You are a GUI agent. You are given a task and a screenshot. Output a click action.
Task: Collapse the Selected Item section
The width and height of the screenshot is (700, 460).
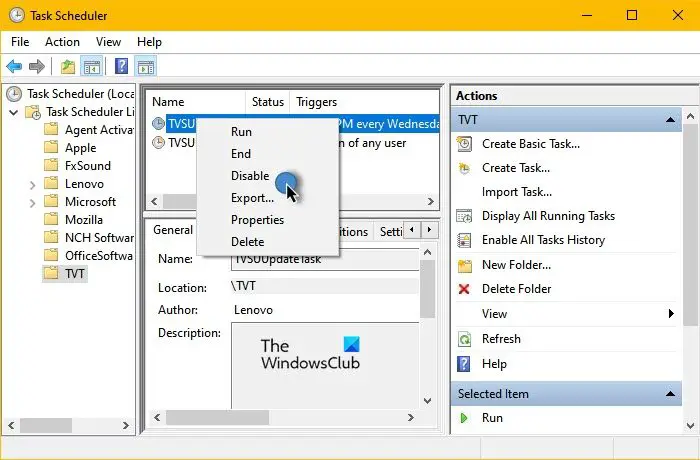[x=670, y=394]
